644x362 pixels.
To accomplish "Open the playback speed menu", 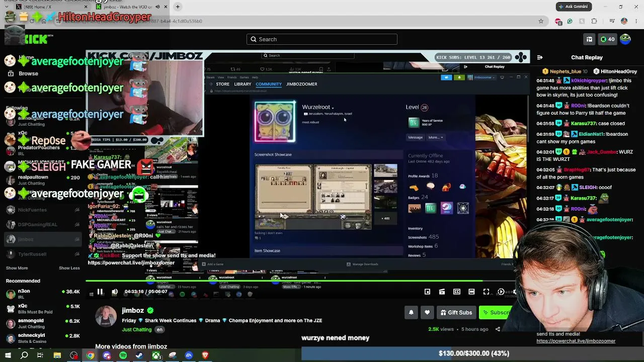I will pyautogui.click(x=501, y=292).
